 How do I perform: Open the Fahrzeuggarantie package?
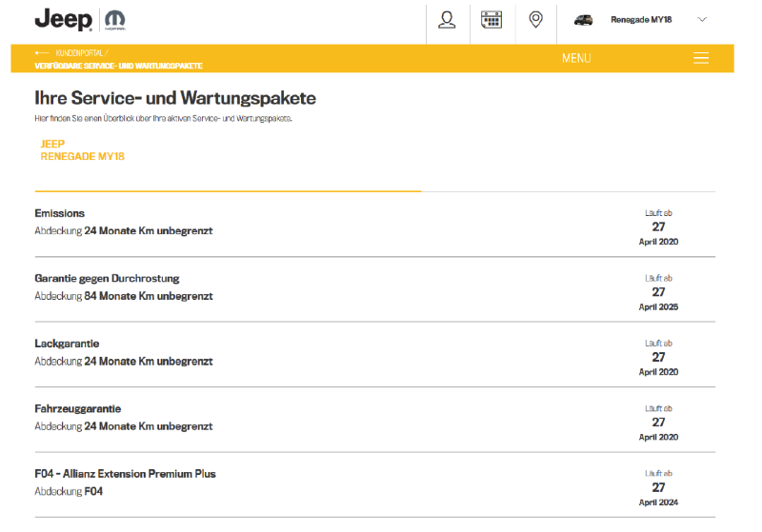click(x=77, y=408)
